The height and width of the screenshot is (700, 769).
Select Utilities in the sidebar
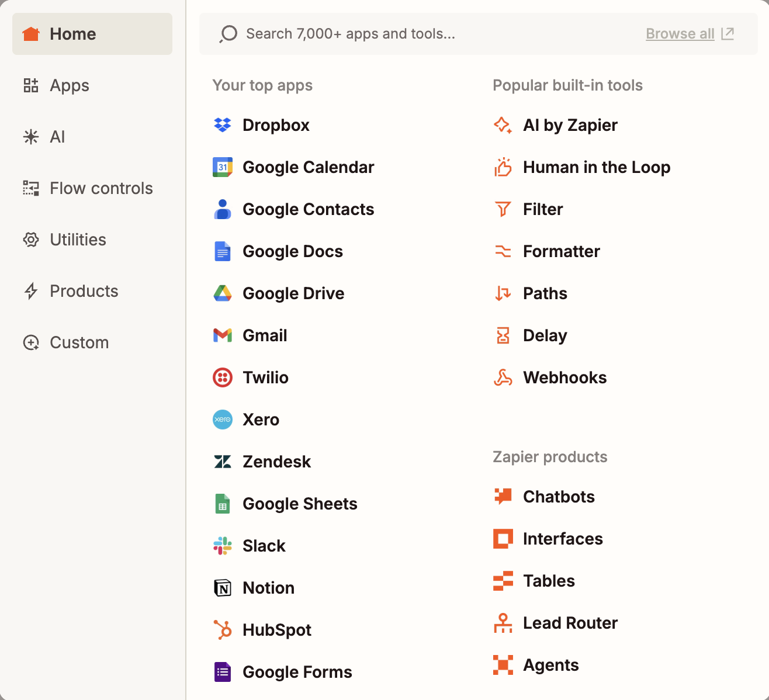pyautogui.click(x=78, y=240)
